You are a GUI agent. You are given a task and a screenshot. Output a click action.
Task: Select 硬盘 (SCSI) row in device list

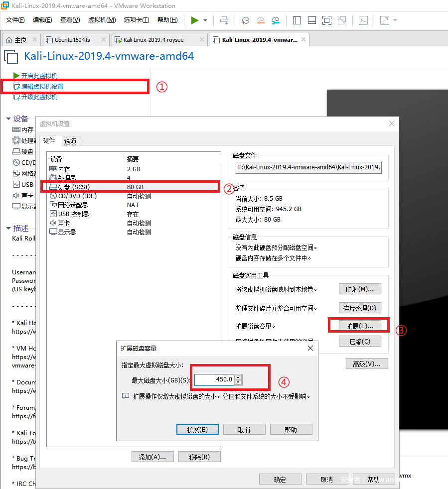(x=134, y=187)
